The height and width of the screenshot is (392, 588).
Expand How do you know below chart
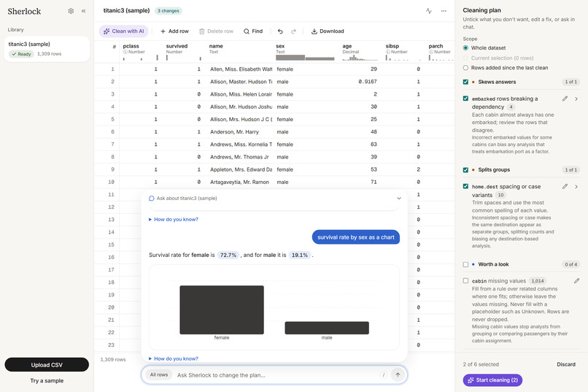[x=174, y=358]
